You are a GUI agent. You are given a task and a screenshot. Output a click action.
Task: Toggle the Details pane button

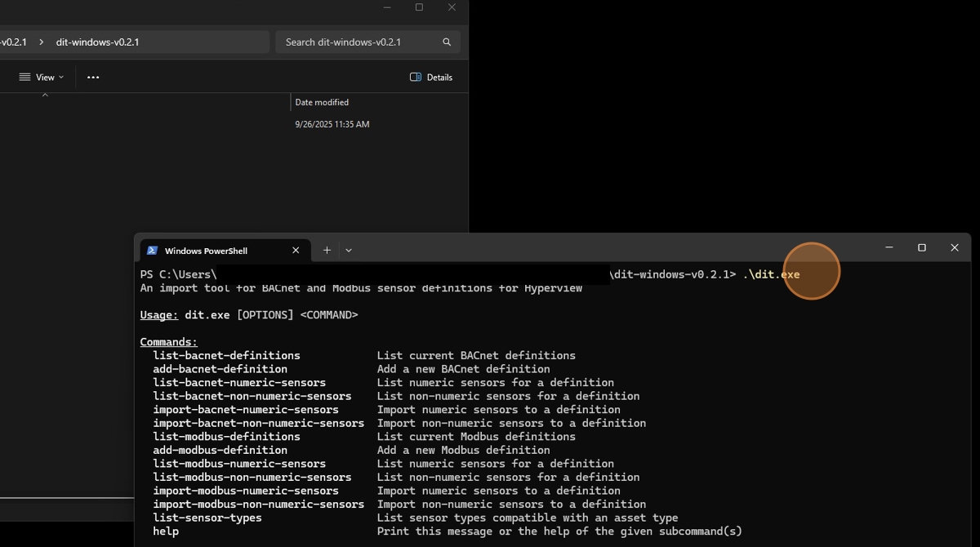(431, 78)
